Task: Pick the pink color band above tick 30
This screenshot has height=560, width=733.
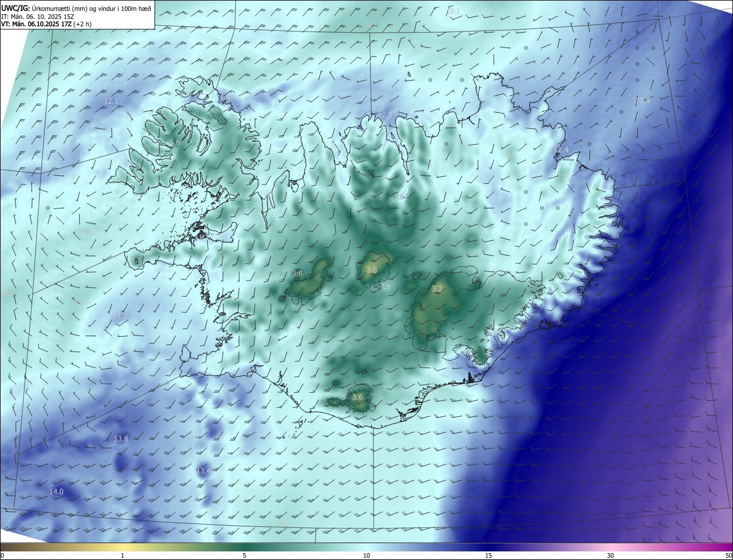Action: coord(610,547)
